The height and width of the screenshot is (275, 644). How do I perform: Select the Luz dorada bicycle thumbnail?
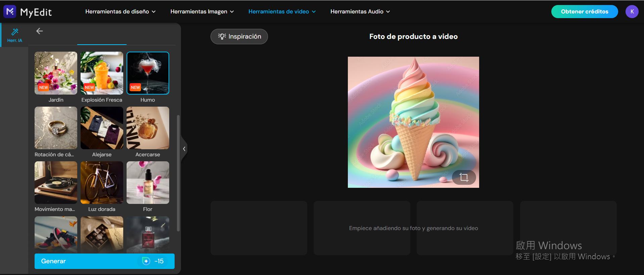tap(102, 182)
